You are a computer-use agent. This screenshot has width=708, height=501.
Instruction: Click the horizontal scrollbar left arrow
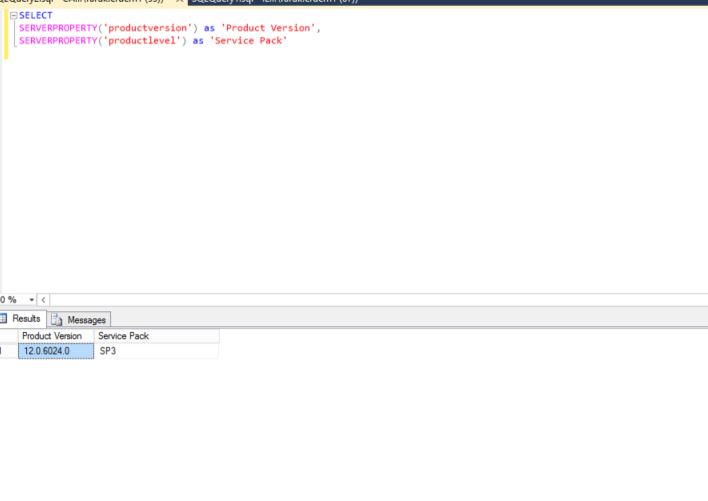click(43, 300)
